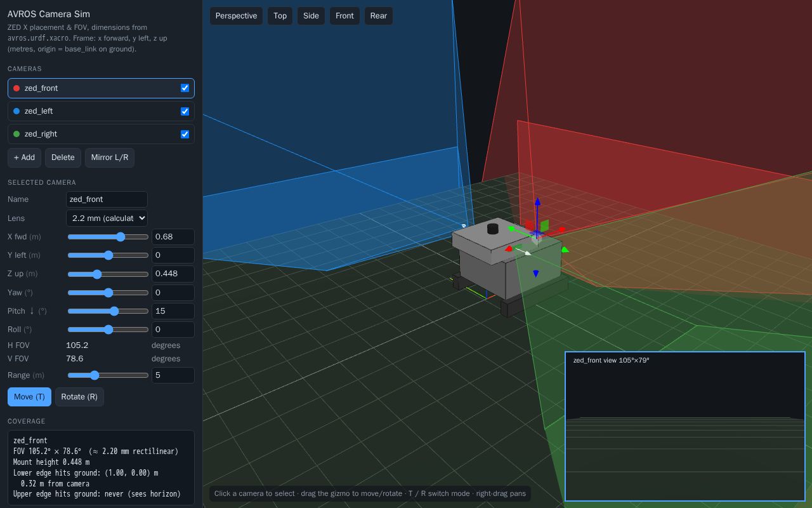Click the "Lower edge hits ground" coverage line

pos(86,473)
